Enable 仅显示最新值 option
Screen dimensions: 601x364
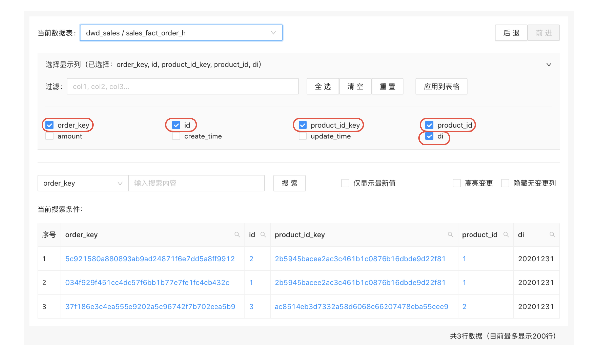pyautogui.click(x=345, y=183)
